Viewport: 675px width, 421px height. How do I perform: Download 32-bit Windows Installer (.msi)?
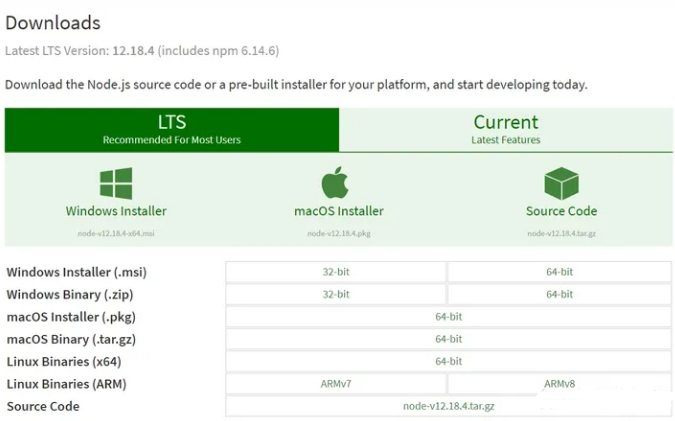[x=336, y=272]
